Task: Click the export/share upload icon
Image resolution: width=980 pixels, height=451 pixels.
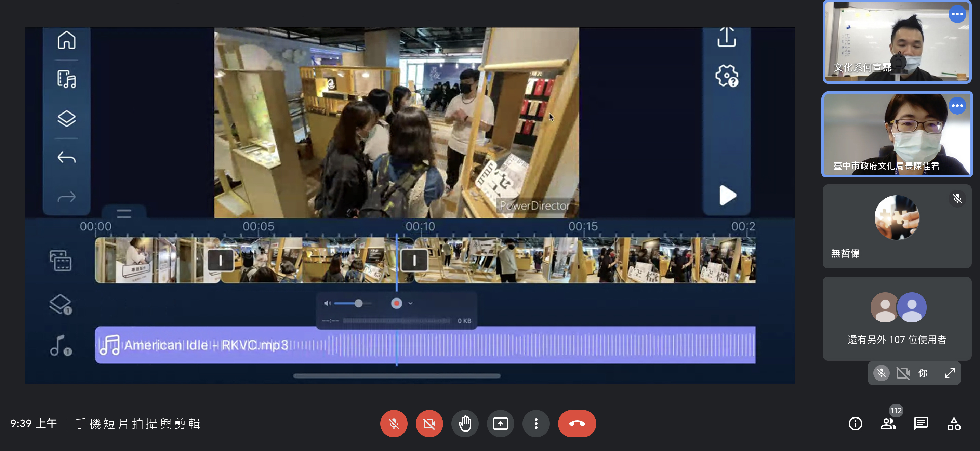Action: click(x=726, y=37)
